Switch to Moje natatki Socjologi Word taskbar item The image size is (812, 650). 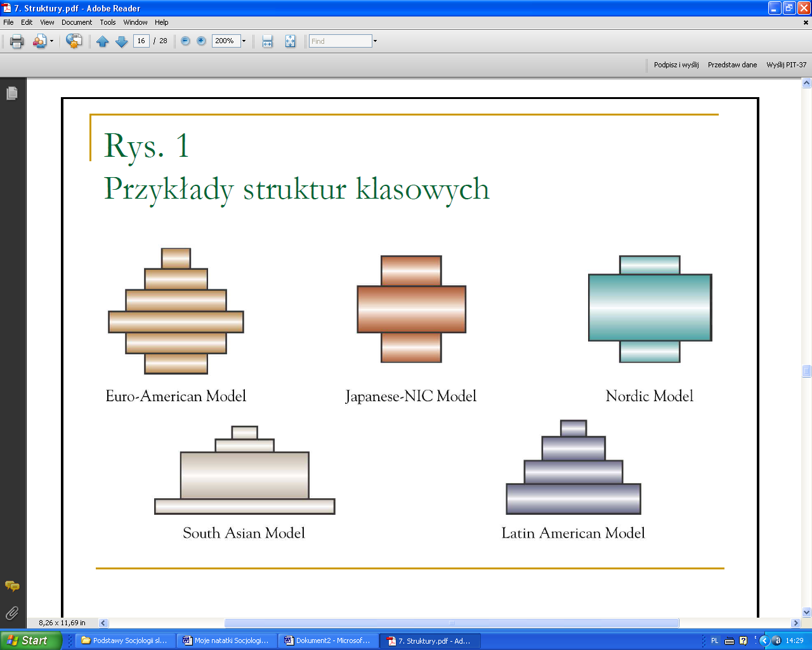(226, 640)
